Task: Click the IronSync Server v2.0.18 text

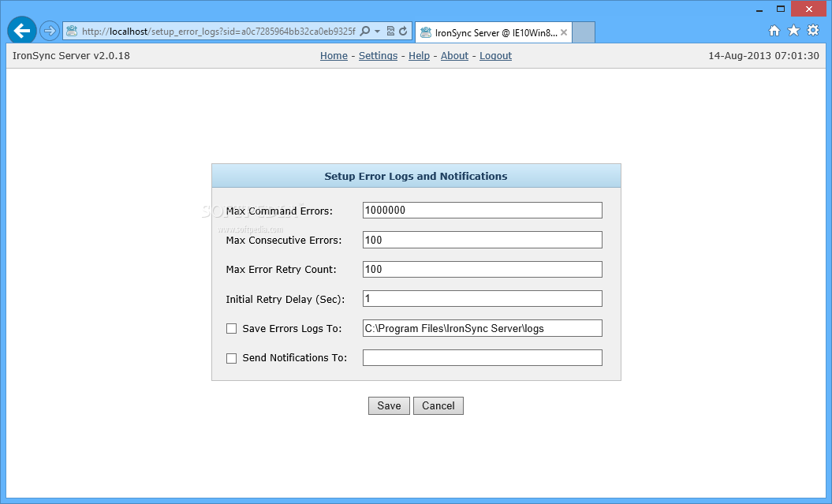Action: click(x=71, y=56)
